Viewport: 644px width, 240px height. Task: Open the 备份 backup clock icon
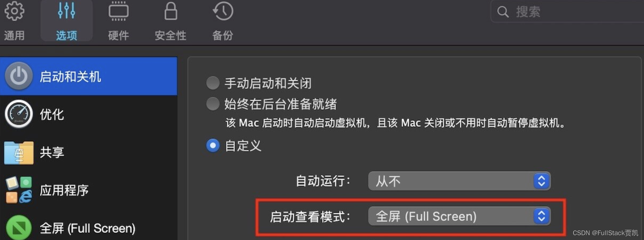tap(223, 11)
